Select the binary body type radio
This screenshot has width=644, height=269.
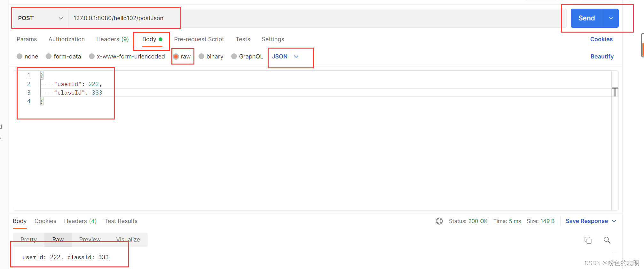tap(201, 56)
